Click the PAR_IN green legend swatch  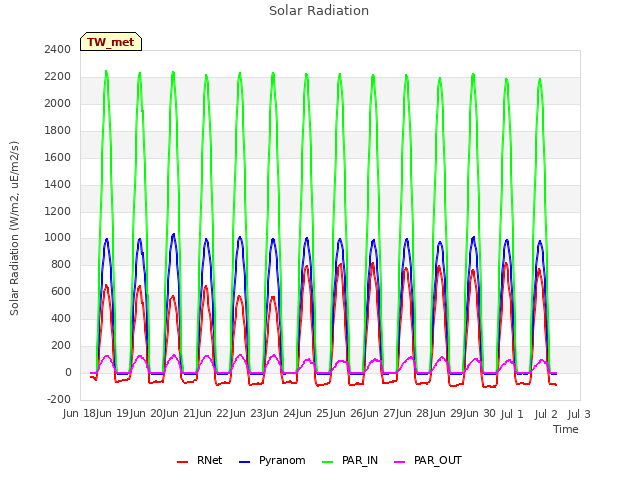327,462
